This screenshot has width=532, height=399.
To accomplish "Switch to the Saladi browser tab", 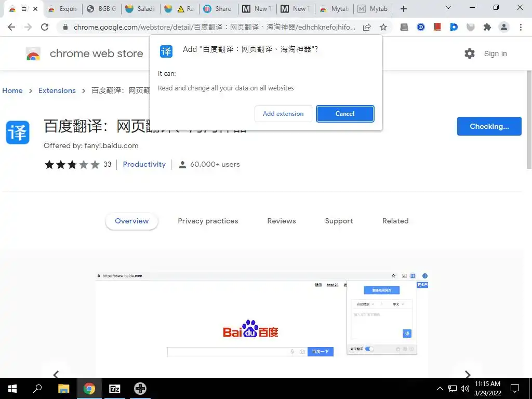I will [140, 9].
